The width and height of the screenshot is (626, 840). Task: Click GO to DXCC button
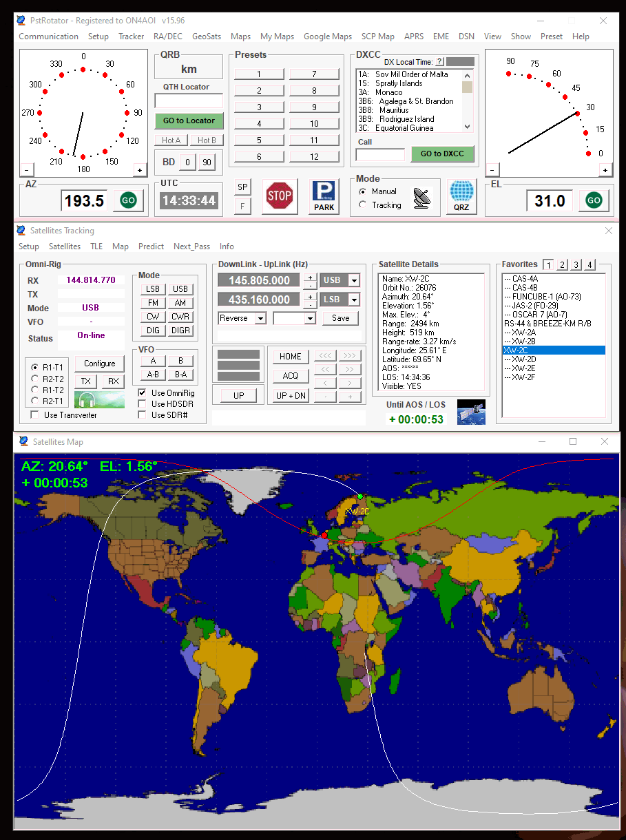coord(442,154)
